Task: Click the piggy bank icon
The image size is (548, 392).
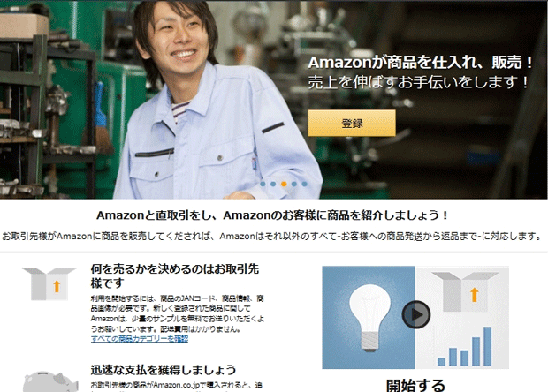Action: point(51,381)
